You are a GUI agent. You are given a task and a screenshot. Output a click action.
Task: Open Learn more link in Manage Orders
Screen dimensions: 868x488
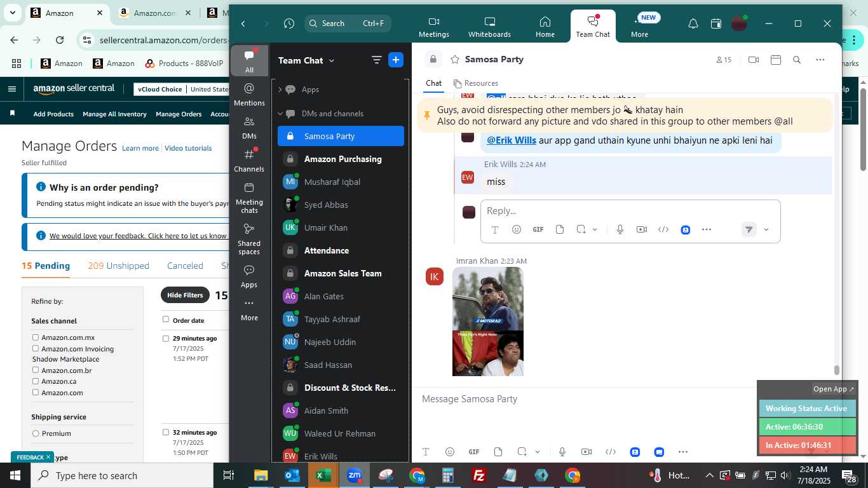point(140,148)
